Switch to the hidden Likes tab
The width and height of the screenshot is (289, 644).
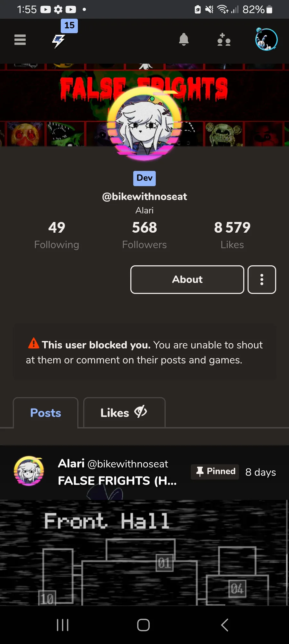(124, 413)
